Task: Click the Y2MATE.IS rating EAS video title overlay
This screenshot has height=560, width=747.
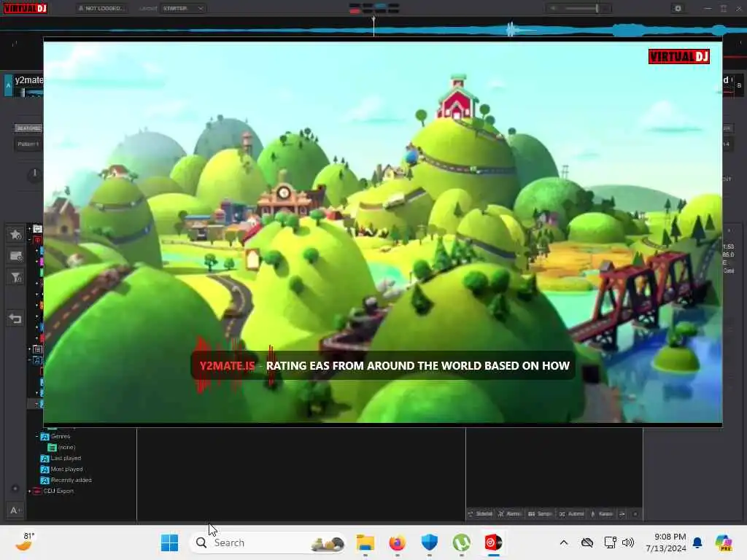Action: coord(384,366)
